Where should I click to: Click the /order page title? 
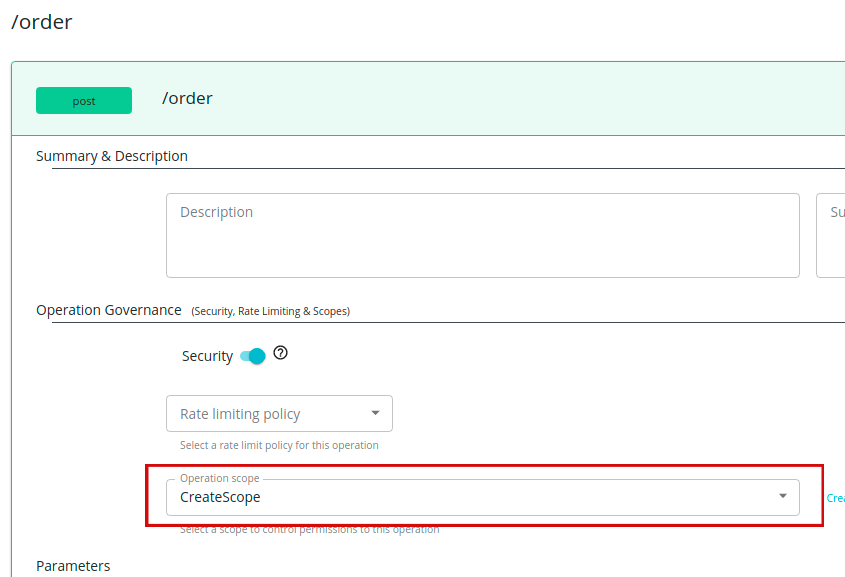coord(42,21)
